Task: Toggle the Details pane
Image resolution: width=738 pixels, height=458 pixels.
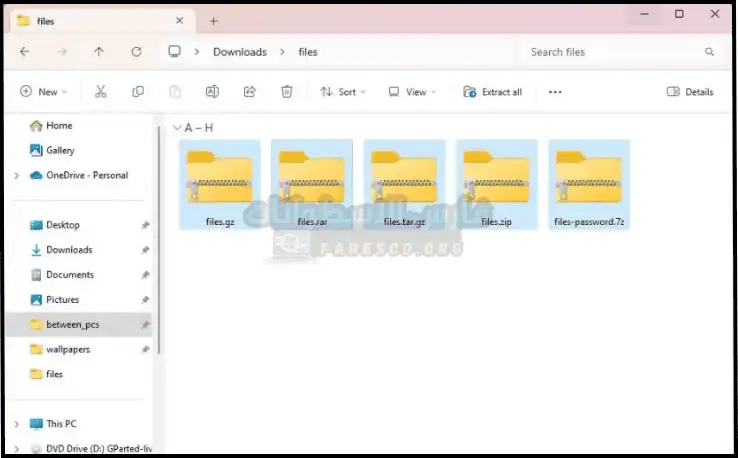Action: [x=690, y=92]
